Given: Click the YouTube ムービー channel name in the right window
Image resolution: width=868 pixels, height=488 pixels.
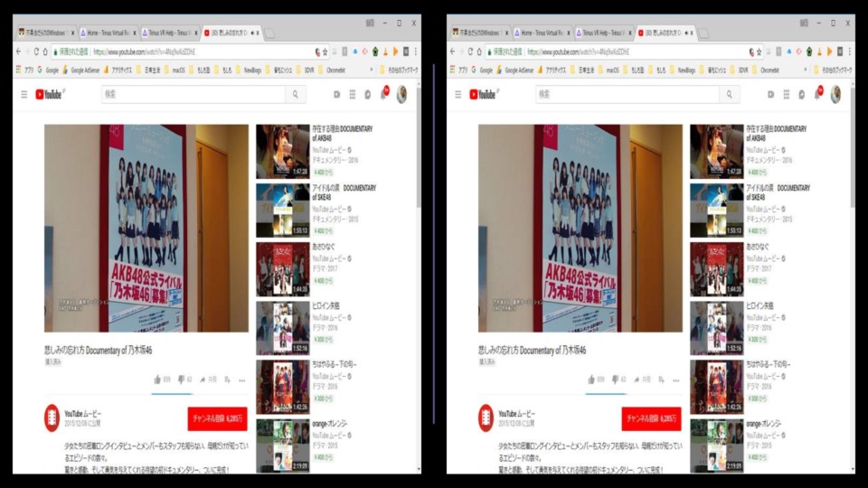Looking at the screenshot, I should pyautogui.click(x=516, y=413).
